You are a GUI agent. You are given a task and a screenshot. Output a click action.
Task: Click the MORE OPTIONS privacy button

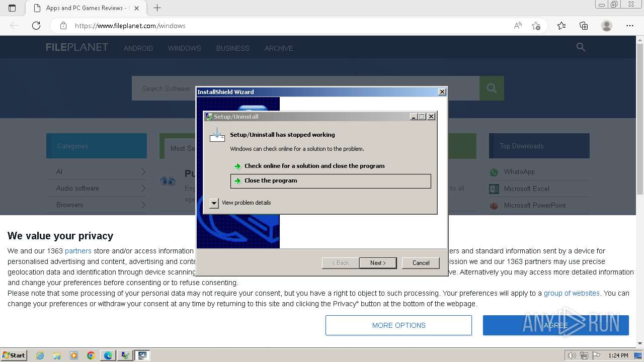point(398,325)
